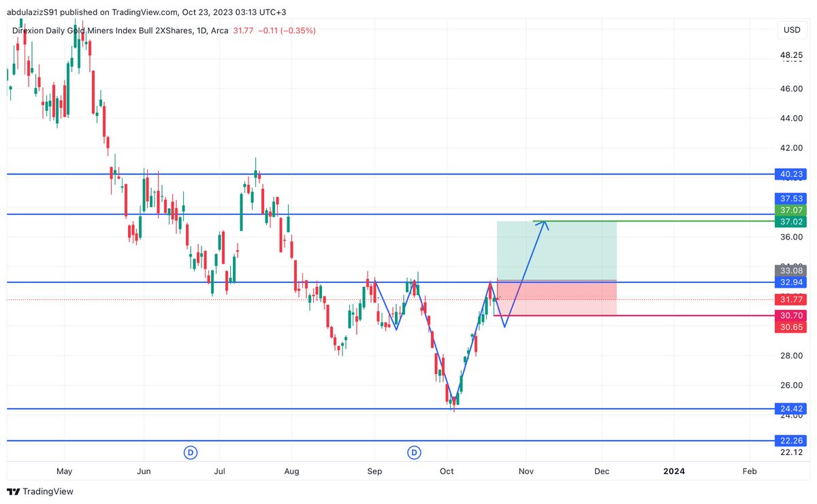Select the 37.02 take-profit price label
Image resolution: width=817 pixels, height=504 pixels.
(x=792, y=222)
